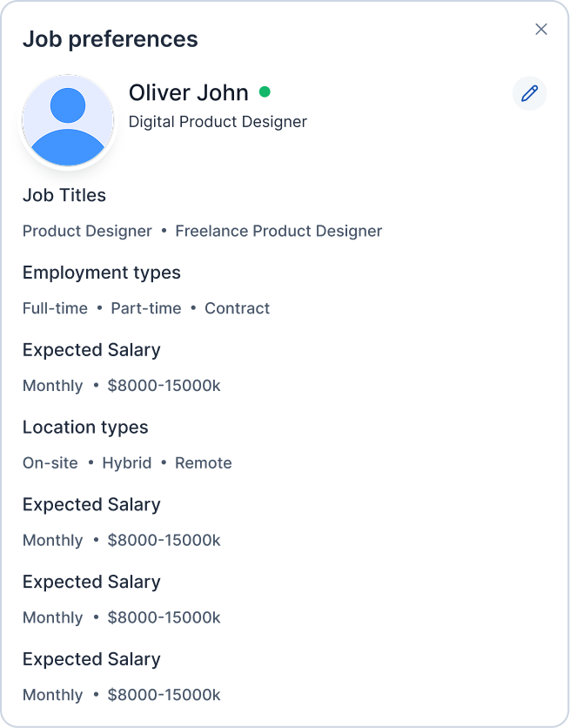570x728 pixels.
Task: Click the Location types section header
Action: click(x=85, y=428)
